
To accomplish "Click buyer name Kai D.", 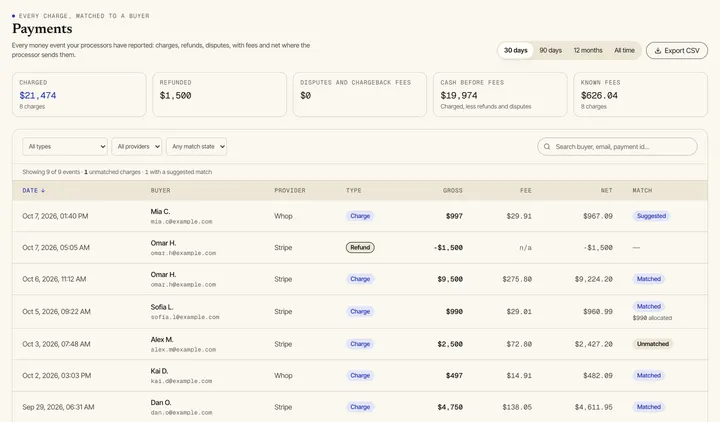I will coord(159,371).
